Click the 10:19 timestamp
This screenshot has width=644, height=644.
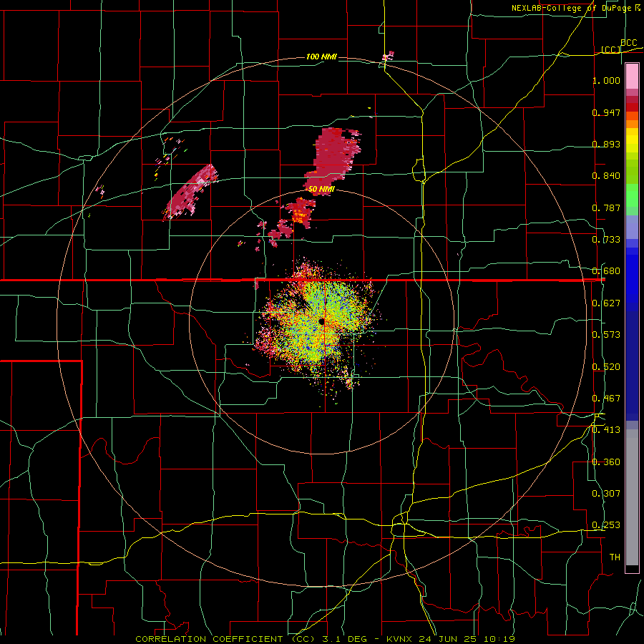tap(499, 639)
